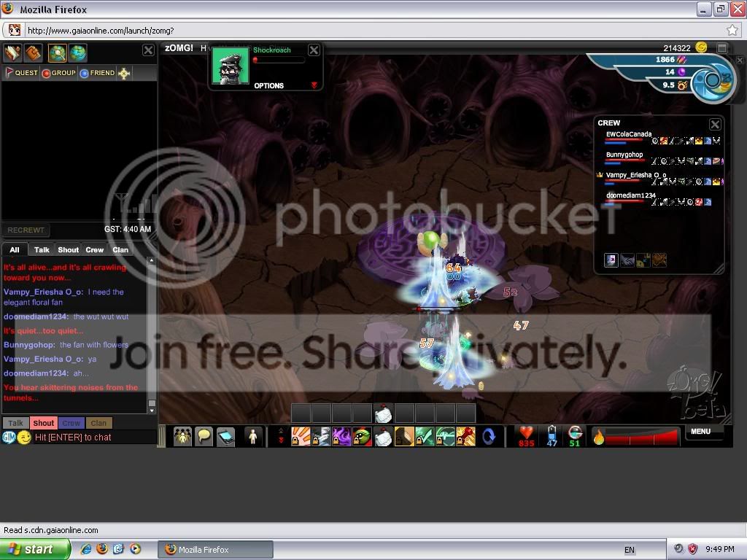Click the gold coin currency icon
The width and height of the screenshot is (747, 560).
click(701, 47)
